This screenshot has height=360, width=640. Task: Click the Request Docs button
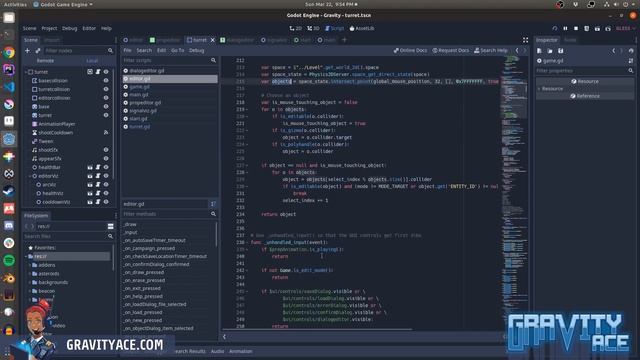[x=451, y=51]
